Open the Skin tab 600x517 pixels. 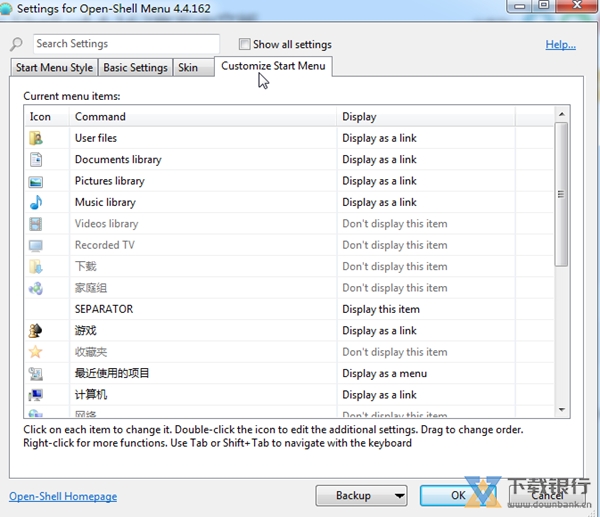188,68
